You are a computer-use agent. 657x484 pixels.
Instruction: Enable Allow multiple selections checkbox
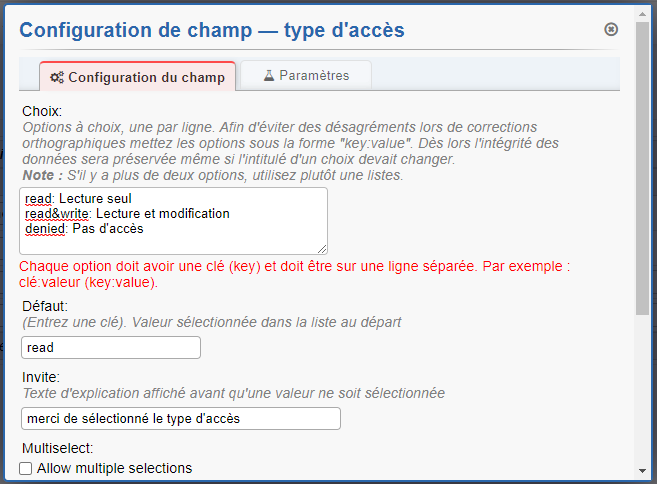(x=26, y=468)
